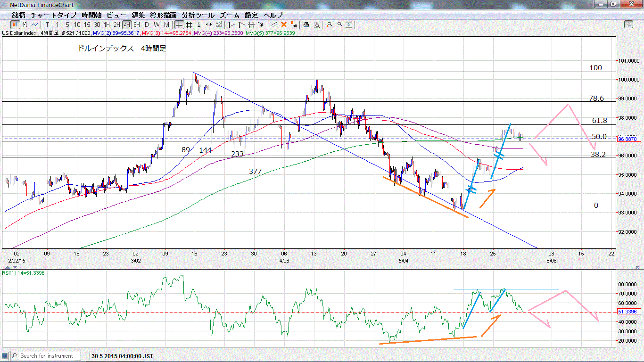
Task: Open the 時間軸 menu
Action: [x=91, y=15]
